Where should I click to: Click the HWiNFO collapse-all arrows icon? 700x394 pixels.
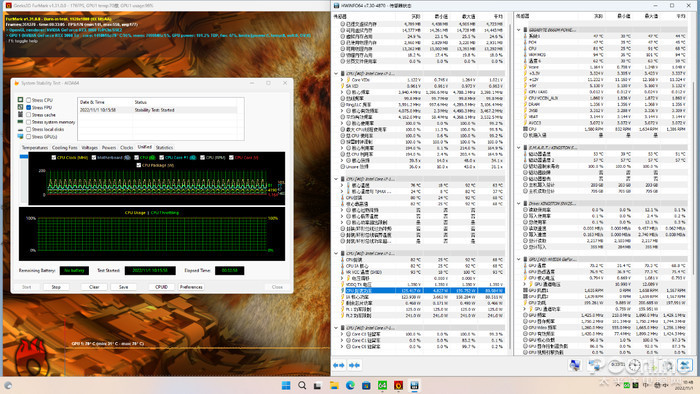(x=354, y=365)
